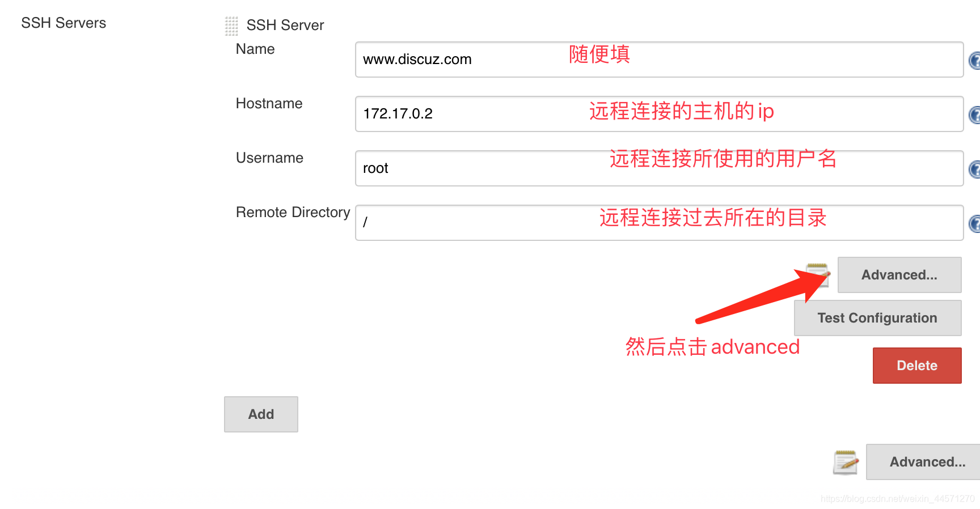The width and height of the screenshot is (980, 509).
Task: Click the SSH Server drag handle icon
Action: point(231,26)
